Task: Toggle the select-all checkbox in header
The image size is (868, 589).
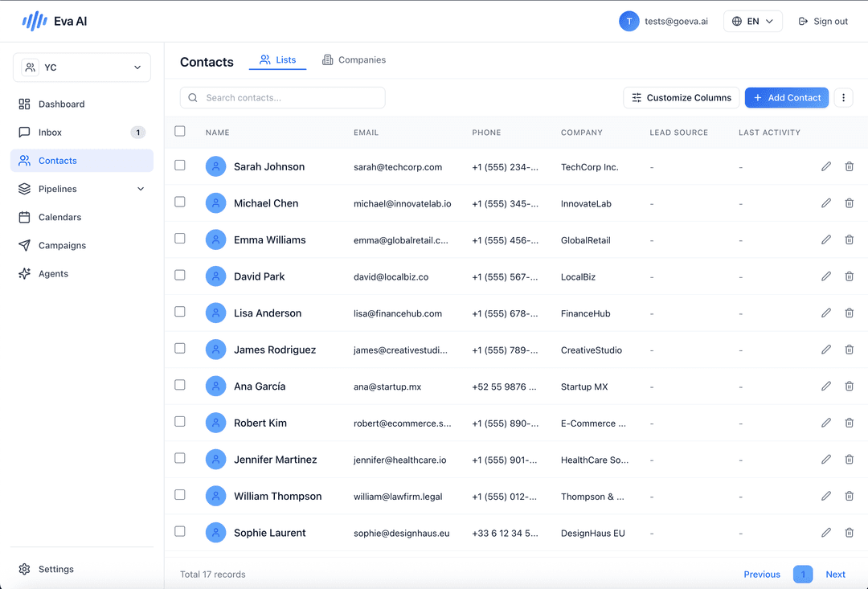Action: click(180, 131)
